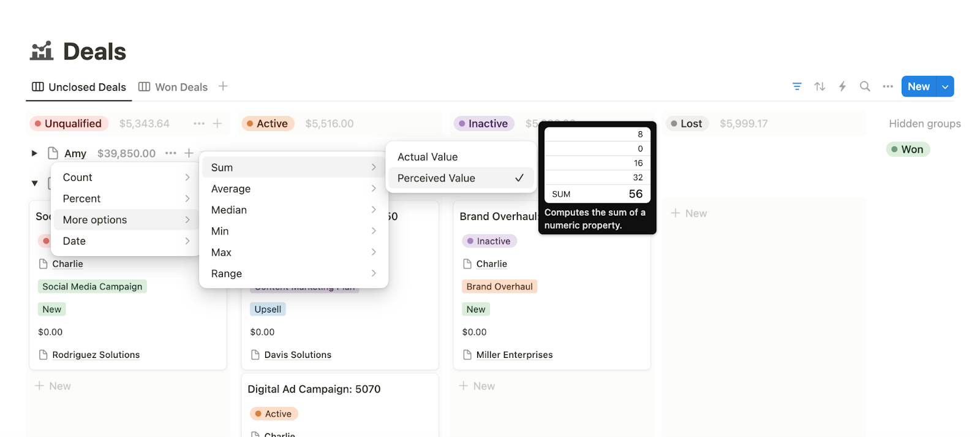
Task: Open Unqualified group options ellipsis
Action: pos(199,123)
